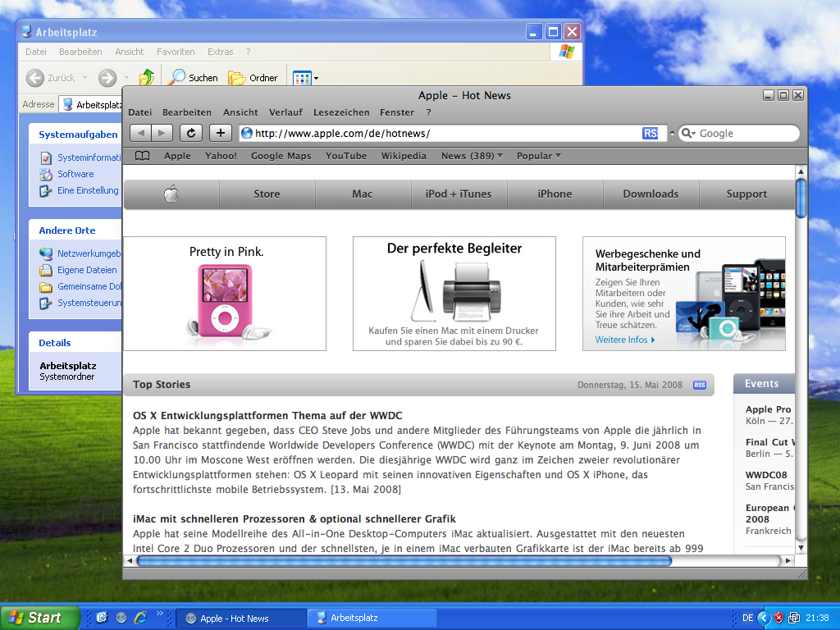The width and height of the screenshot is (840, 630).
Task: Click the Apple logo in site navigation
Action: (171, 194)
